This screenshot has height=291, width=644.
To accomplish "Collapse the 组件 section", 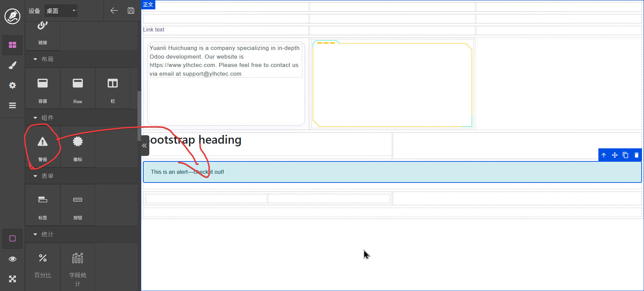I will [x=35, y=118].
